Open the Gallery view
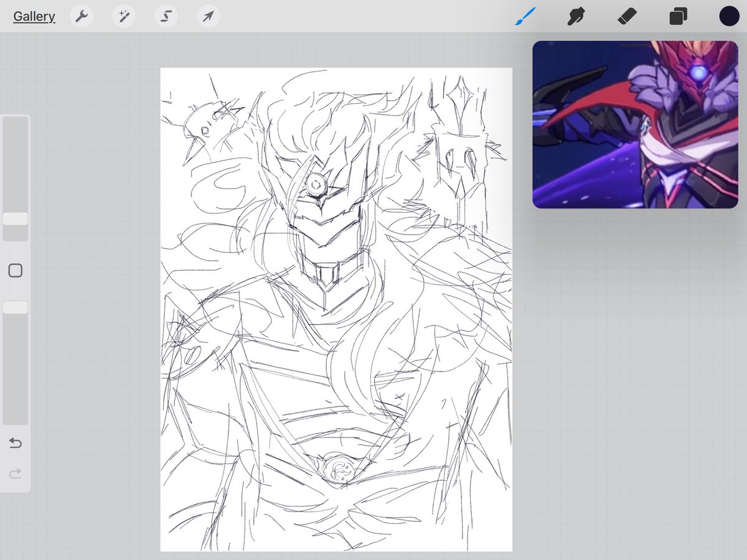 coord(34,17)
